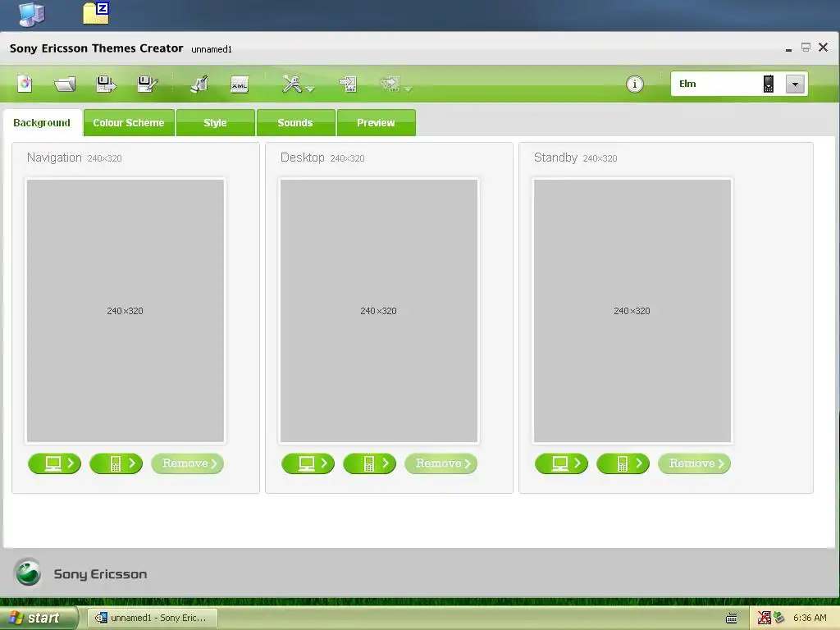Click the 6:36 AM clock
The image size is (840, 630).
810,618
